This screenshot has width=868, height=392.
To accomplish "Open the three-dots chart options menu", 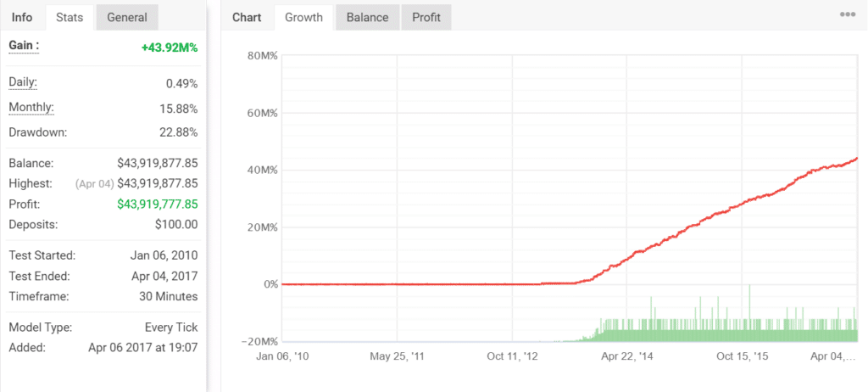I will coord(847,15).
